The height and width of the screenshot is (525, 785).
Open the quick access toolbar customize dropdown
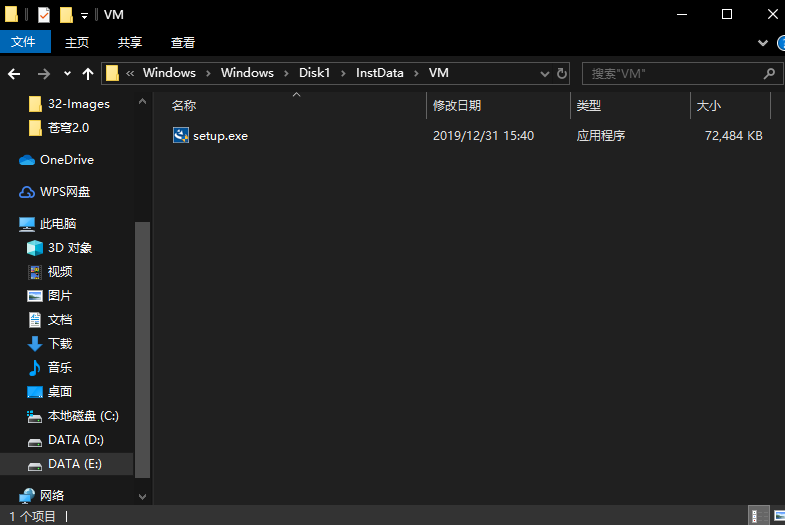pos(85,16)
